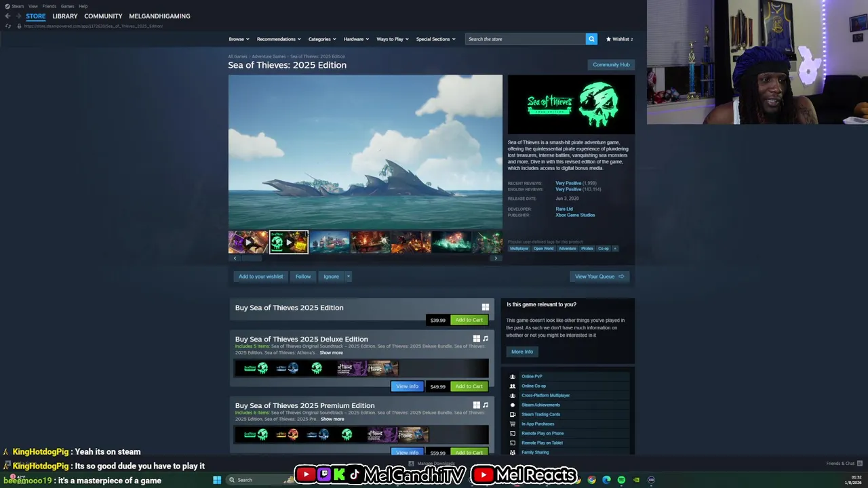Open the View menu
This screenshot has height=488, width=868.
[x=33, y=6]
